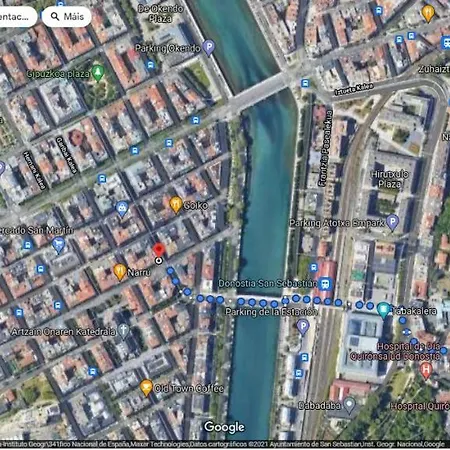The image size is (450, 450).
Task: Click the Hirutxulo Plaza label
Action: (x=389, y=179)
